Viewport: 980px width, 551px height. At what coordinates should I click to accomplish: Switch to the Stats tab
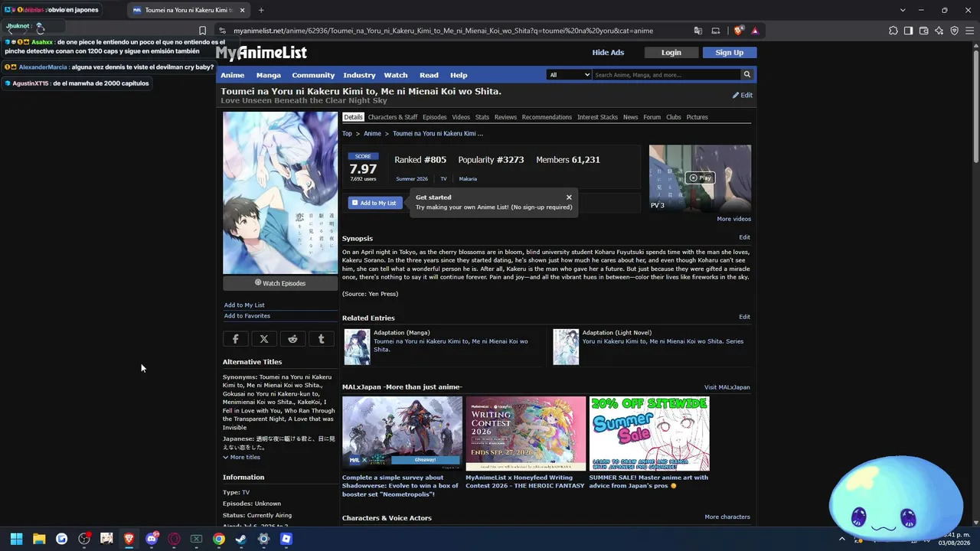pyautogui.click(x=482, y=117)
